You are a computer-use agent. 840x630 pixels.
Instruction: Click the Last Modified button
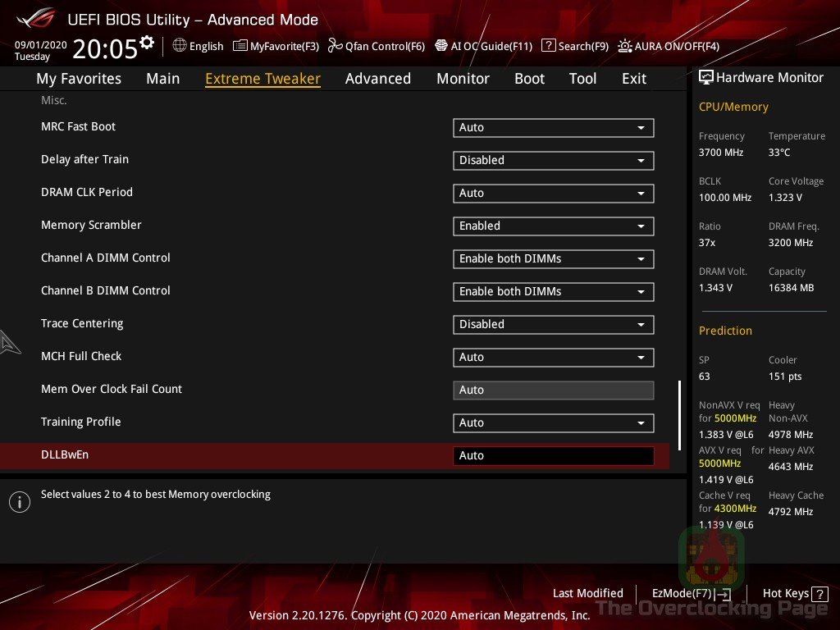click(x=588, y=593)
